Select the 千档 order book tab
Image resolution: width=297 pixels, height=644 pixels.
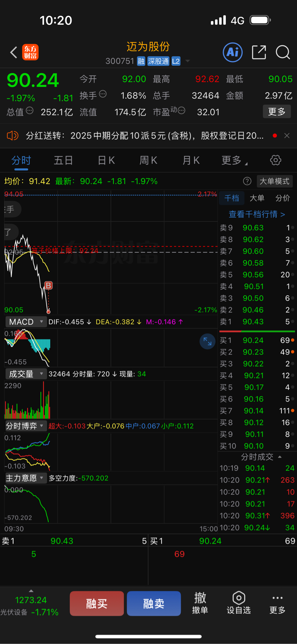click(232, 198)
